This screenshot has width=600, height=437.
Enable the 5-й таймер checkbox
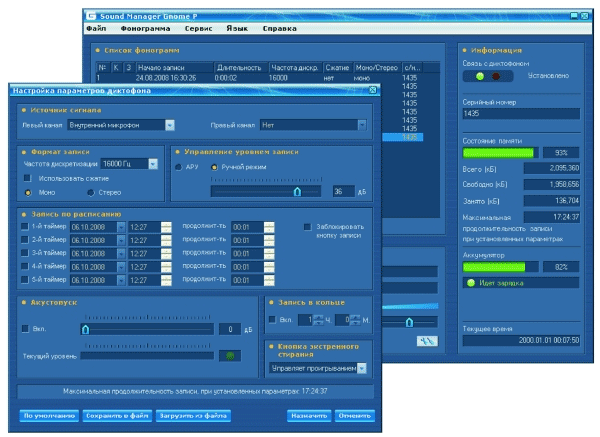point(25,280)
